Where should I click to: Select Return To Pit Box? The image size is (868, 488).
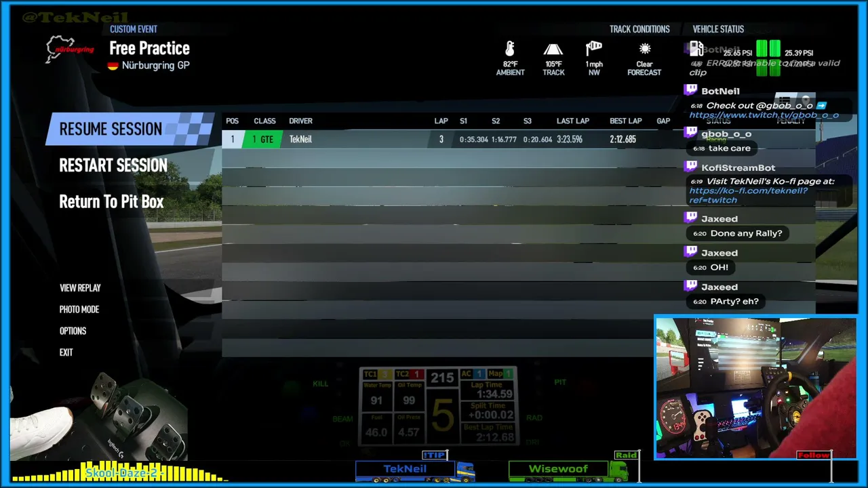(x=111, y=202)
